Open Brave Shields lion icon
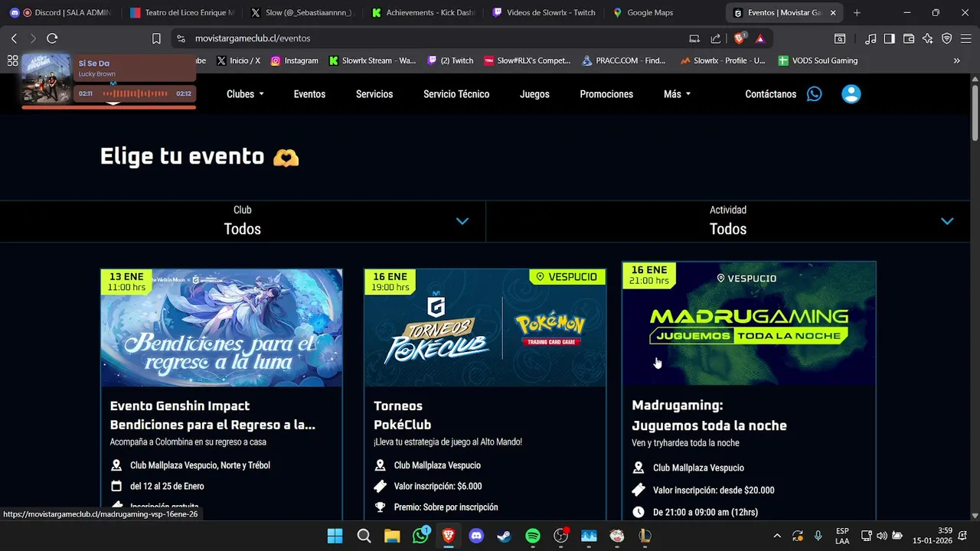This screenshot has height=551, width=980. click(740, 38)
